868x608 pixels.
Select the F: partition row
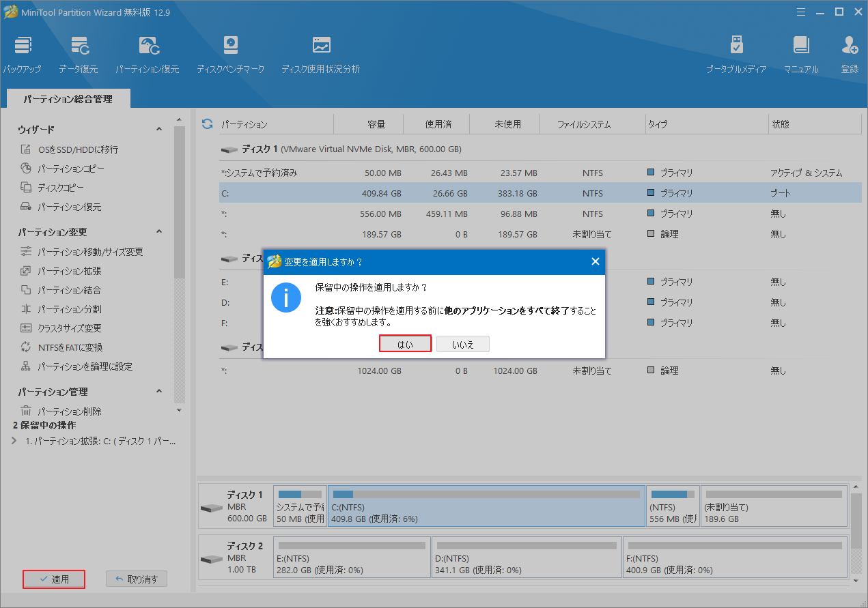tap(540, 323)
